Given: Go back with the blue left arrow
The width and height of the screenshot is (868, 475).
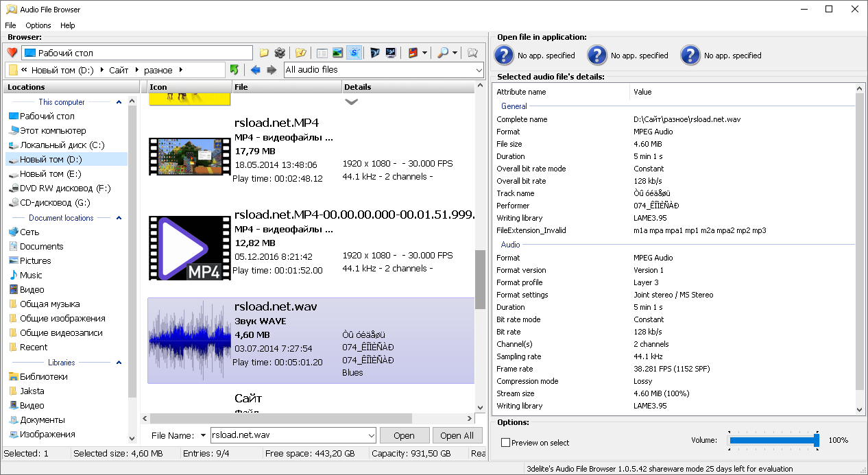Looking at the screenshot, I should tap(255, 70).
